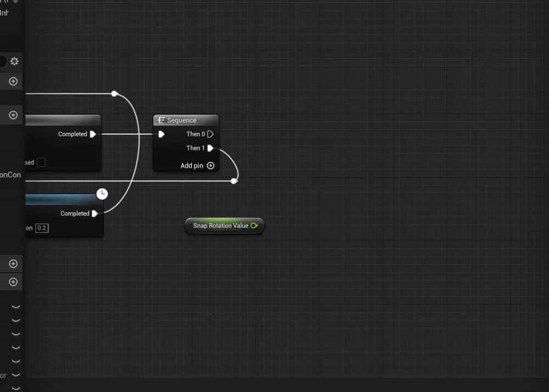Add a pin to the Sequence node
549x392 pixels.
(210, 166)
